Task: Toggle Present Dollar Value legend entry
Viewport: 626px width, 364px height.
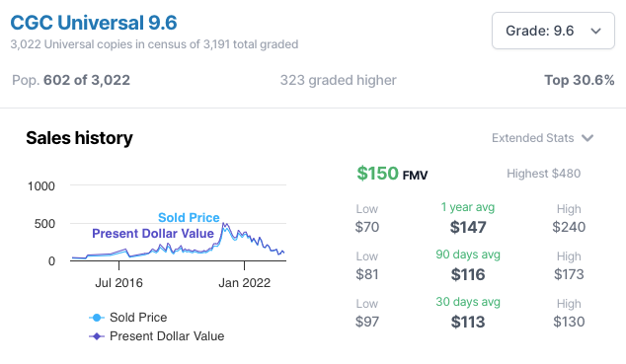Action: point(156,336)
